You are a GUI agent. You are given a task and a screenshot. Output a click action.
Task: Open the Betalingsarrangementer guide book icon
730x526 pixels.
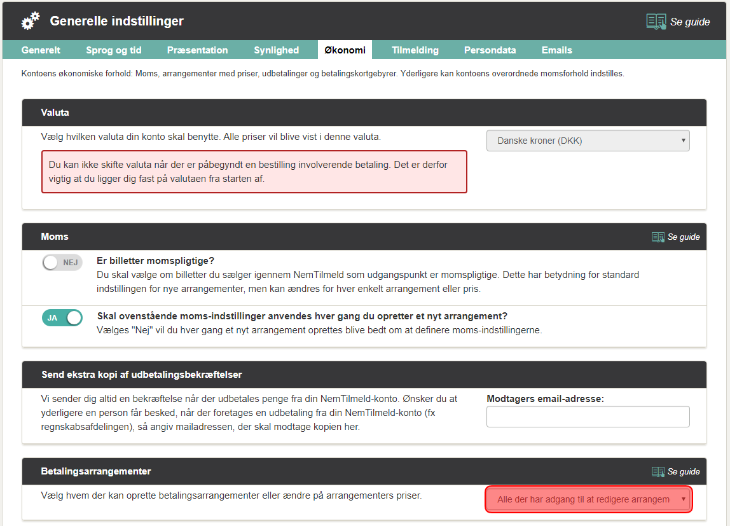click(x=658, y=472)
